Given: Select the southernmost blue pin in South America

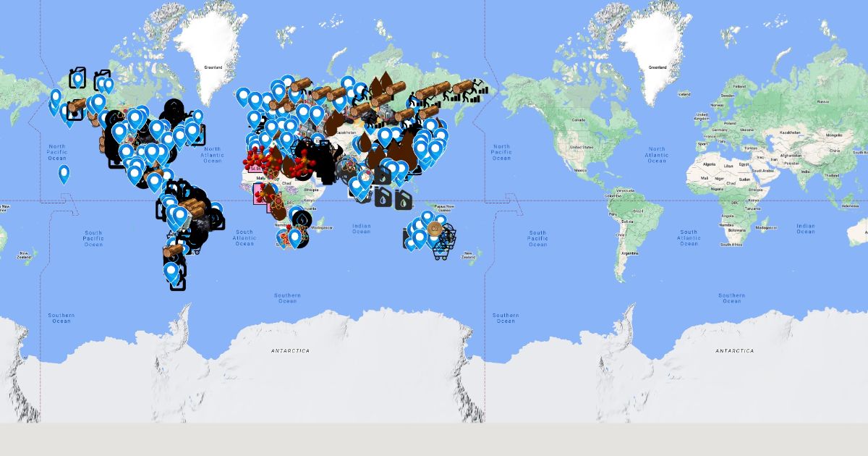Looking at the screenshot, I should point(171,272).
